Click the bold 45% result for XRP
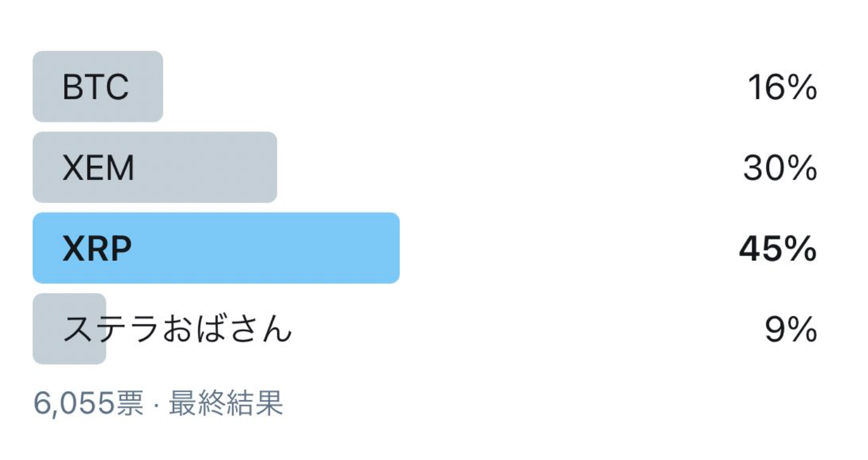868x460 pixels. (778, 249)
